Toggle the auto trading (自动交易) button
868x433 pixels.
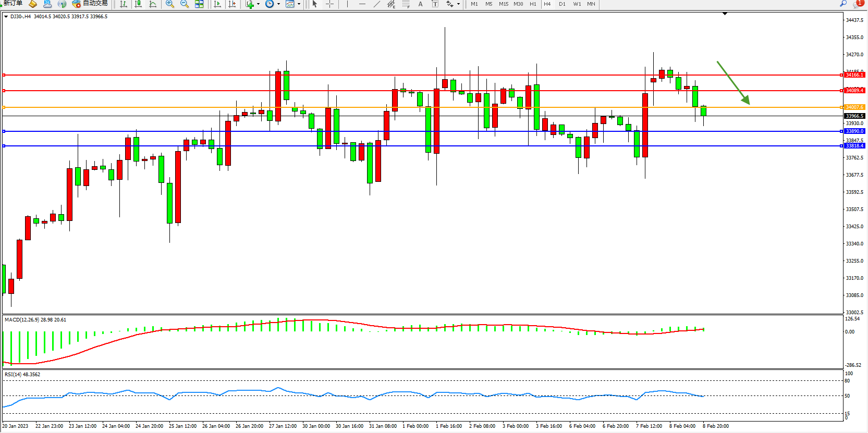tap(90, 4)
